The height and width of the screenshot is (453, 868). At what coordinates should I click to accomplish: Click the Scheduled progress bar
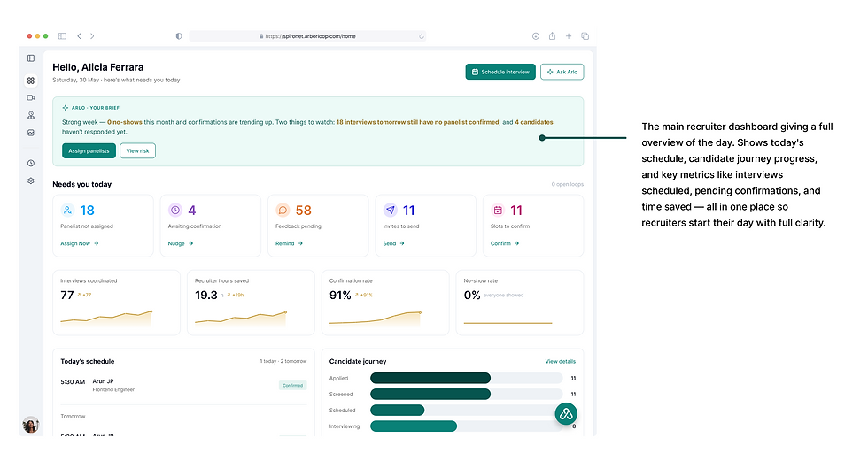467,410
